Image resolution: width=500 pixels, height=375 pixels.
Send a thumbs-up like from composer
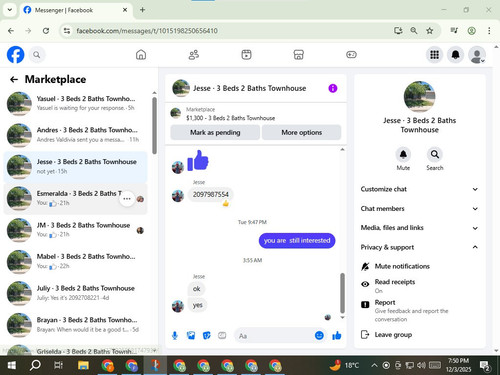[x=337, y=335]
